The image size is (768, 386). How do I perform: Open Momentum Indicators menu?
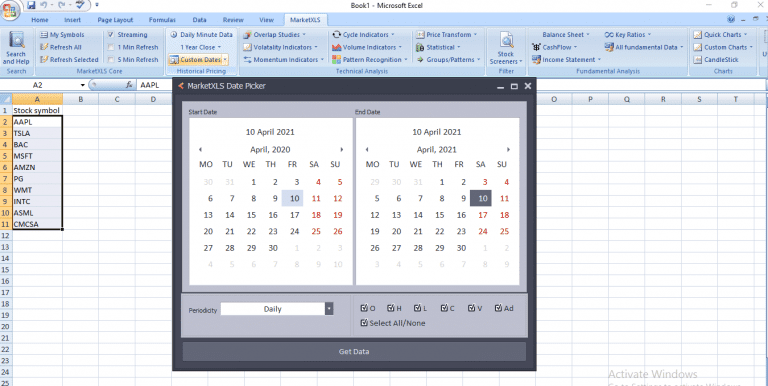click(x=284, y=59)
